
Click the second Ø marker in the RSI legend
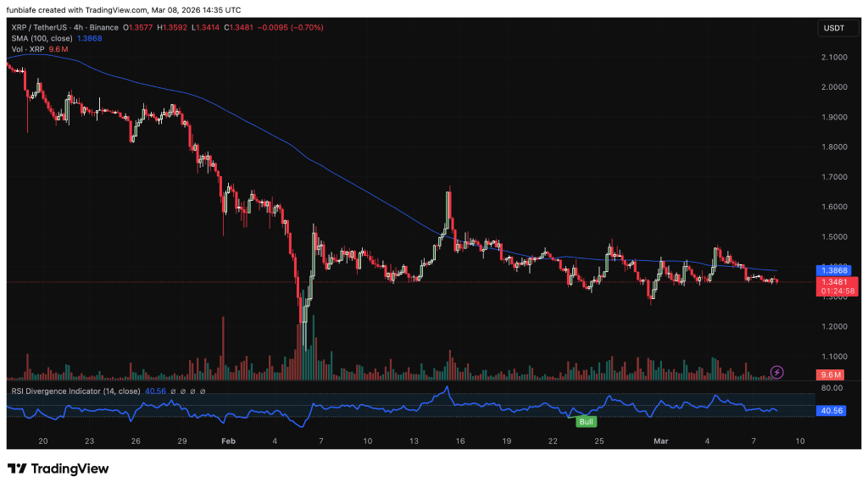point(182,391)
